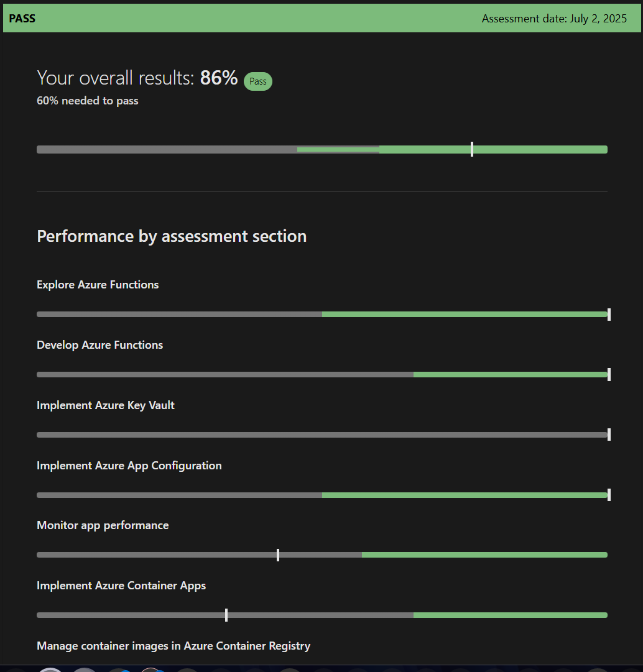This screenshot has height=672, width=643.
Task: Click the end marker on Explore Azure Functions bar
Action: tap(609, 315)
